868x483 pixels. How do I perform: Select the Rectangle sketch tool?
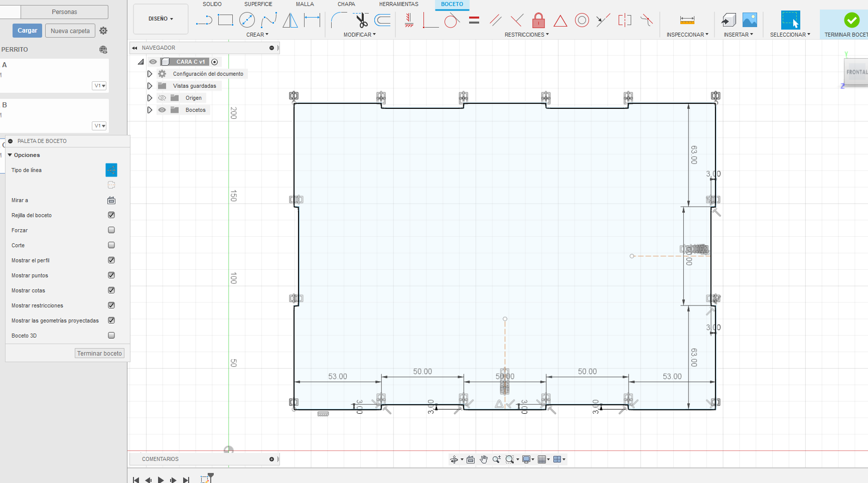[x=225, y=20]
